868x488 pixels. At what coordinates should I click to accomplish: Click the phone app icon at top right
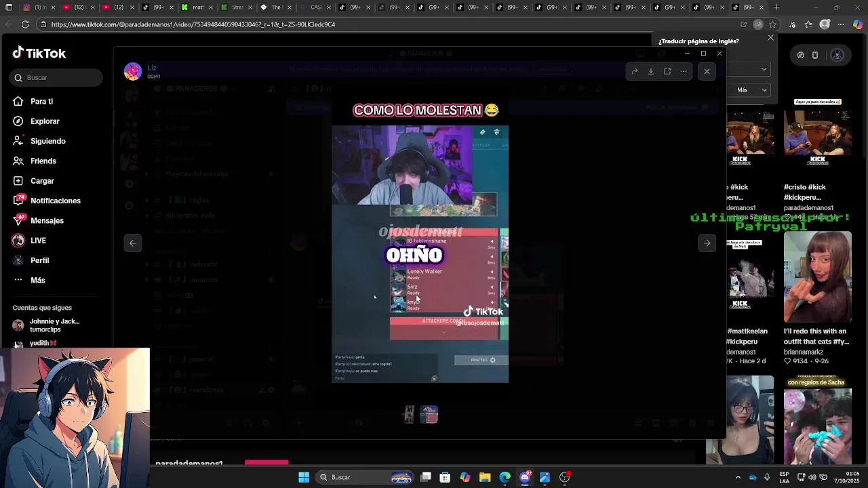[815, 55]
